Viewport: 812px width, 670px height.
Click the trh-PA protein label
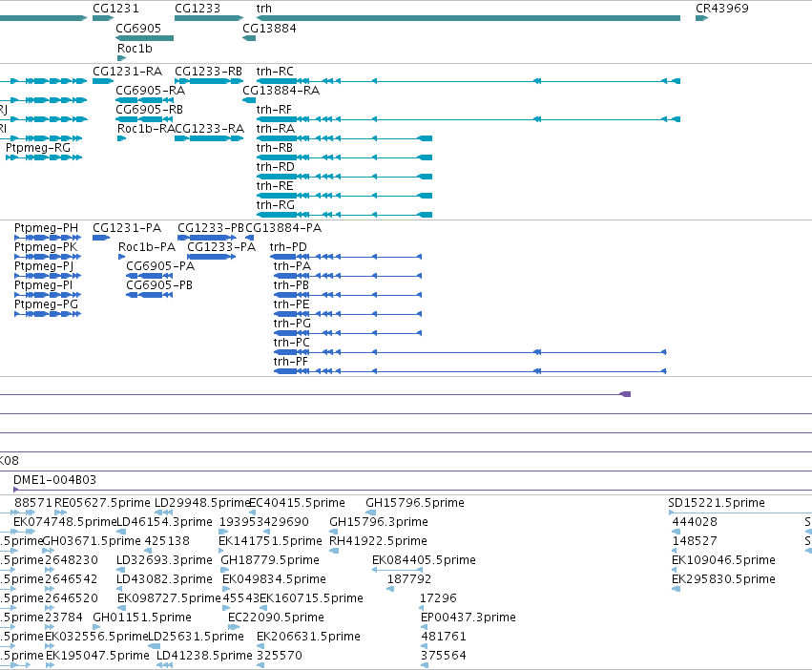tap(293, 266)
